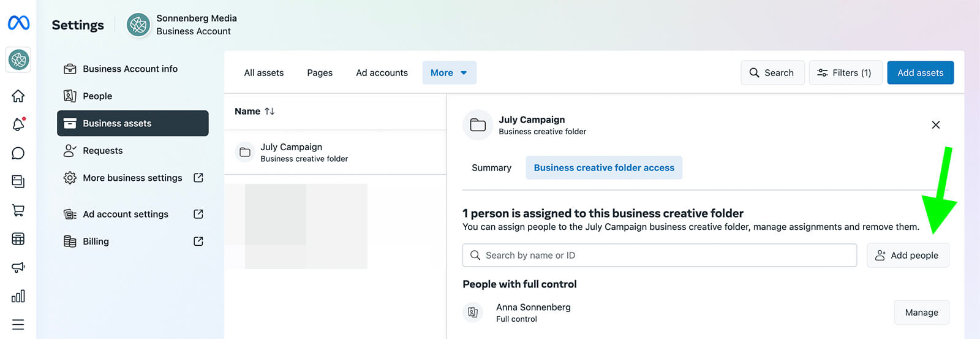The image size is (980, 339).
Task: Open the insights bar chart icon
Action: click(x=18, y=296)
